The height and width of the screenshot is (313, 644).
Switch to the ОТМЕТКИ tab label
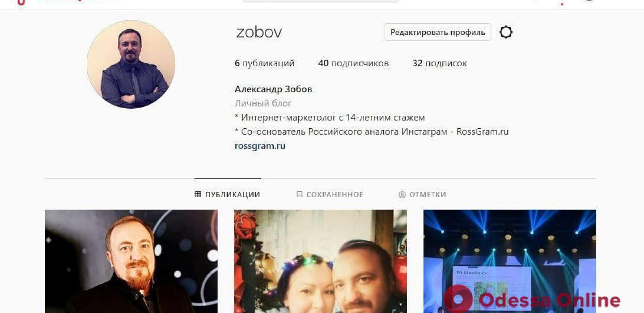428,195
